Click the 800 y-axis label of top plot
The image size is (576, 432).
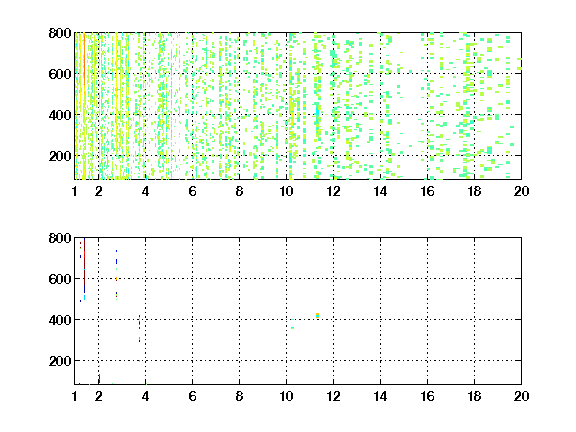point(60,33)
